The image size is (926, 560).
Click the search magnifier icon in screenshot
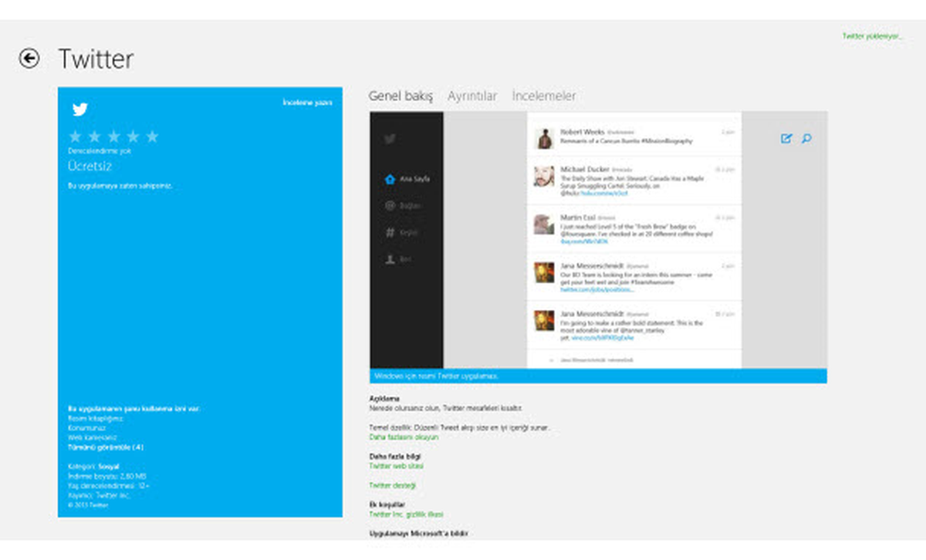806,139
